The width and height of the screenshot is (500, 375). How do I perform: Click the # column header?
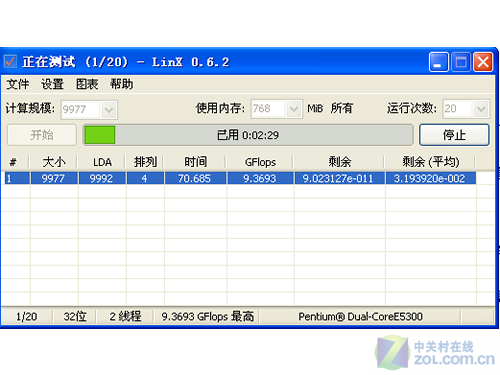click(15, 162)
